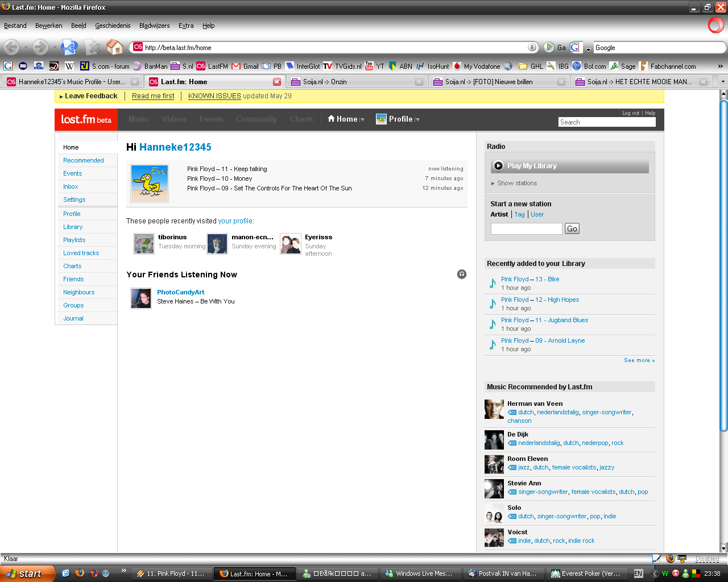Screen dimensions: 728x582
Task: Click the play icon on Play My Library
Action: pos(499,165)
